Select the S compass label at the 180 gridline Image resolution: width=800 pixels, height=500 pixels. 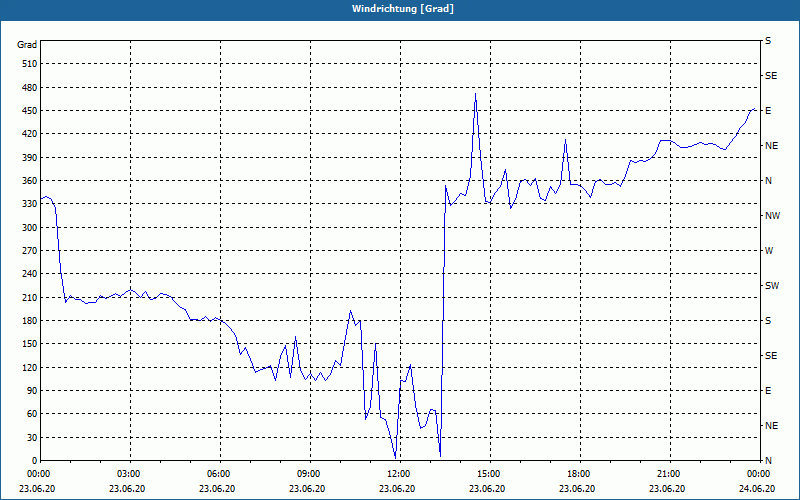point(768,321)
